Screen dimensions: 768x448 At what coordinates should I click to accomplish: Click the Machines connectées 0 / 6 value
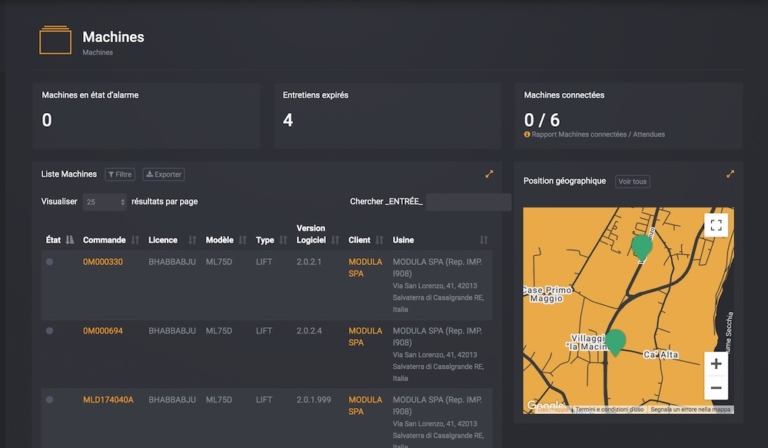click(x=542, y=120)
